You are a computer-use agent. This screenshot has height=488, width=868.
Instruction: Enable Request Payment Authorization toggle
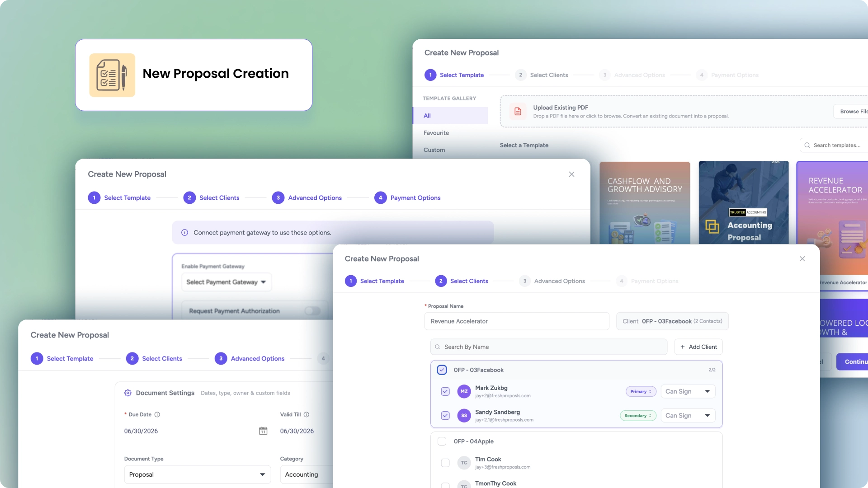click(x=312, y=311)
